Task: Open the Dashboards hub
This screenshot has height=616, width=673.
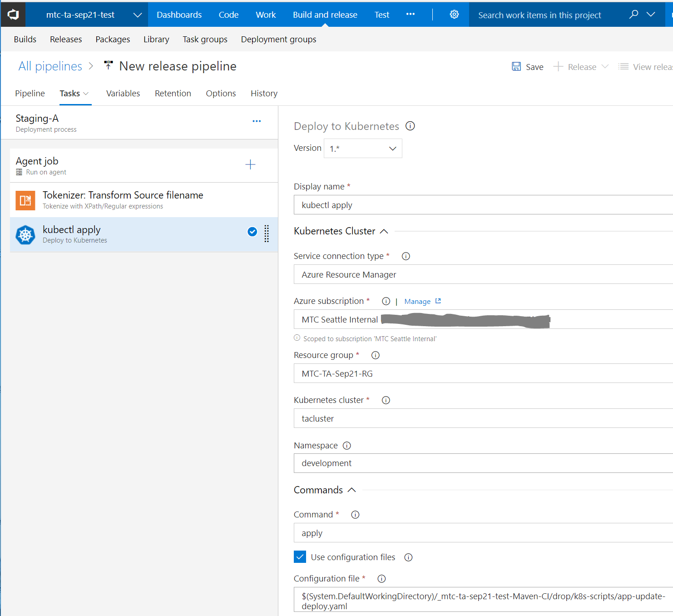Action: 179,15
